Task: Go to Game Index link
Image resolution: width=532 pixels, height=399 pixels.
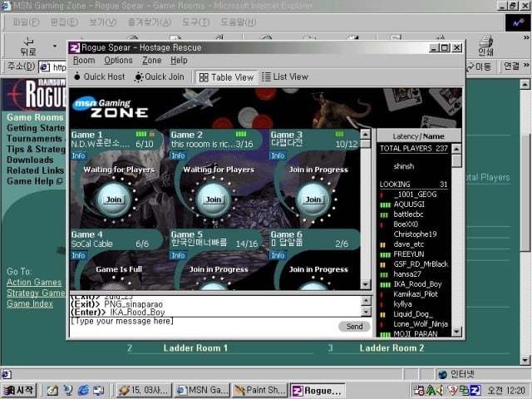Action: (x=30, y=303)
